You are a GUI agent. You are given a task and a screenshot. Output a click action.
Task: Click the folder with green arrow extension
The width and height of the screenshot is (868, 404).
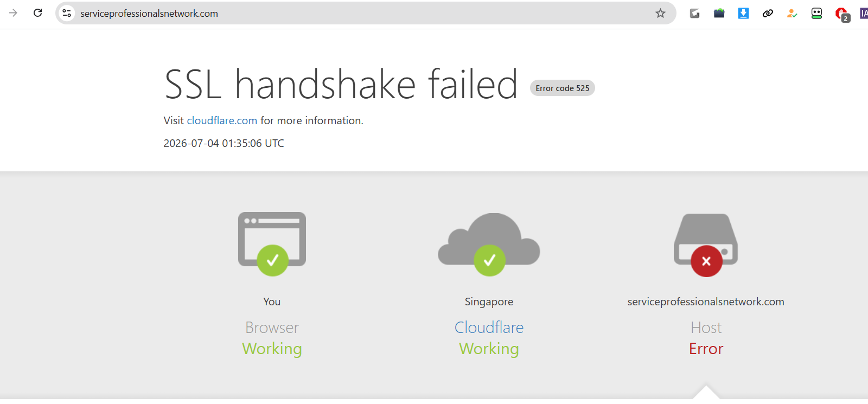tap(719, 13)
